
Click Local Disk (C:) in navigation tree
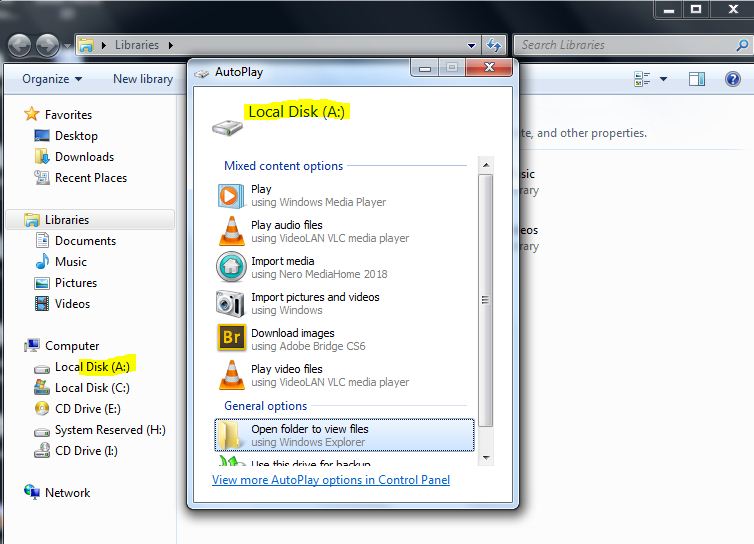click(x=92, y=388)
